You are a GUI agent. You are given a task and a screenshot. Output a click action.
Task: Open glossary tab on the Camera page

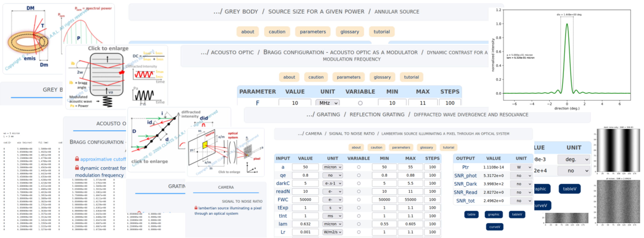click(x=426, y=147)
